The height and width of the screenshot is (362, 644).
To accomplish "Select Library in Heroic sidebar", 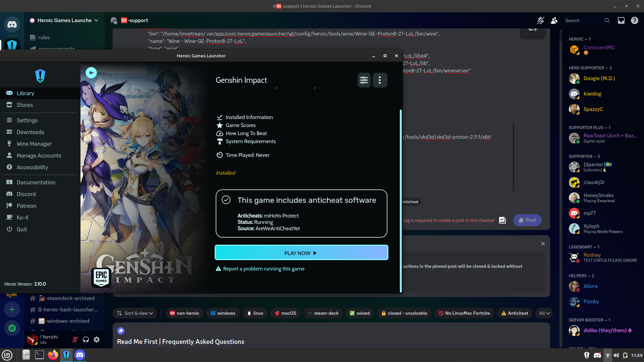I will pyautogui.click(x=25, y=93).
